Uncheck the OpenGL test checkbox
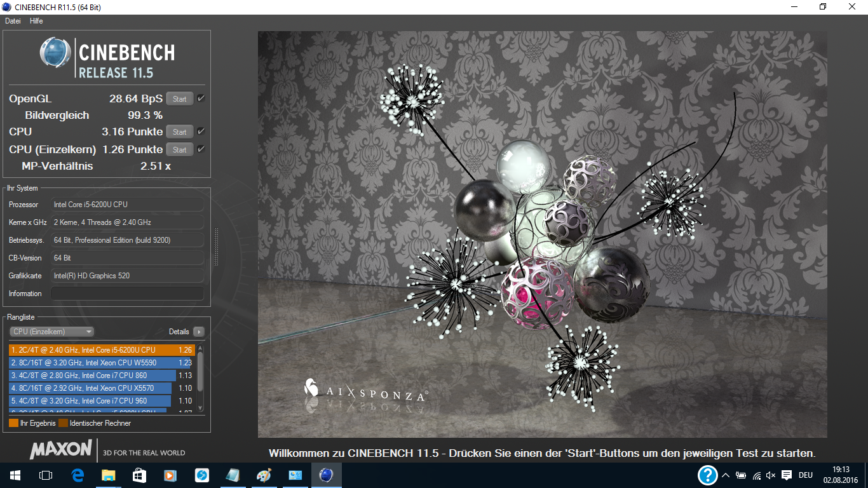 coord(201,98)
